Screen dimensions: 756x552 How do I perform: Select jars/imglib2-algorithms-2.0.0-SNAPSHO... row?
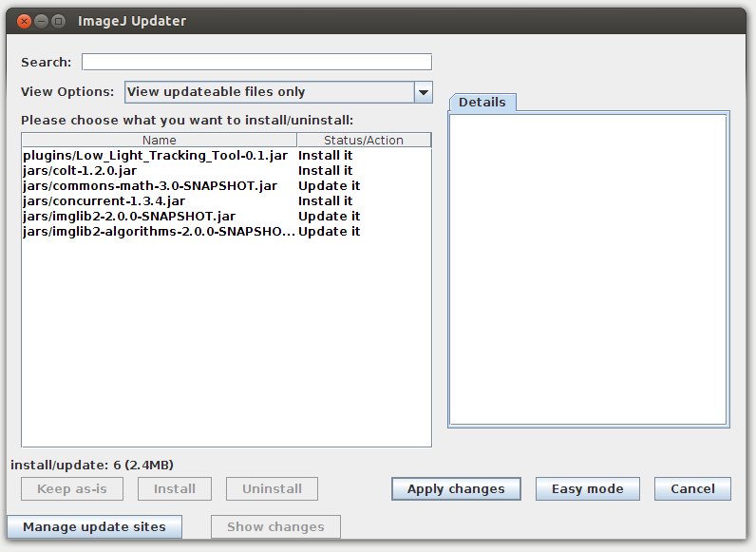tap(226, 231)
